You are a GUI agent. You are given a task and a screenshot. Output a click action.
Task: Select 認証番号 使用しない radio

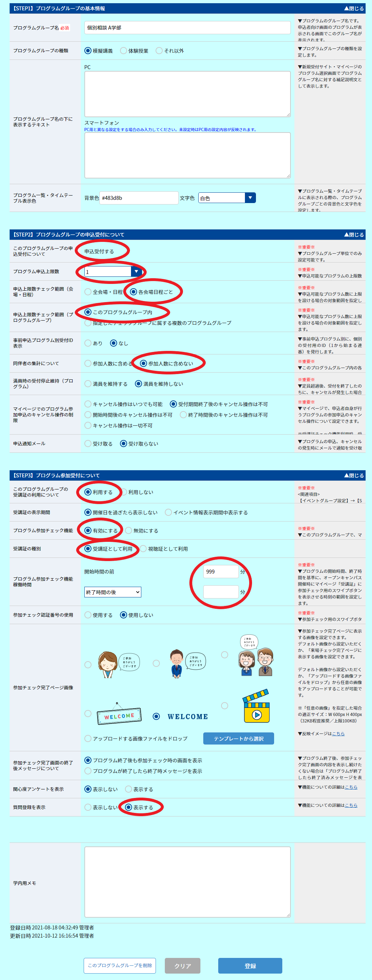pyautogui.click(x=123, y=615)
